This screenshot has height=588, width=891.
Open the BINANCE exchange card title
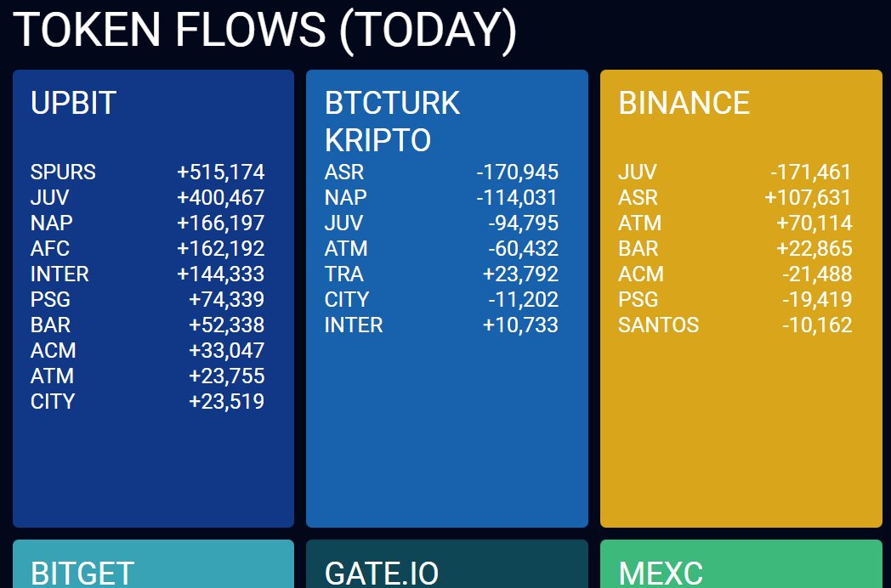[x=684, y=103]
